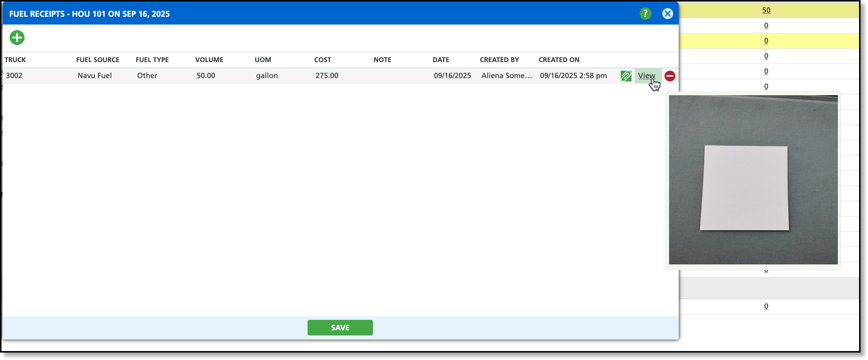This screenshot has width=868, height=360.
Task: Open the green help question mark
Action: point(645,14)
